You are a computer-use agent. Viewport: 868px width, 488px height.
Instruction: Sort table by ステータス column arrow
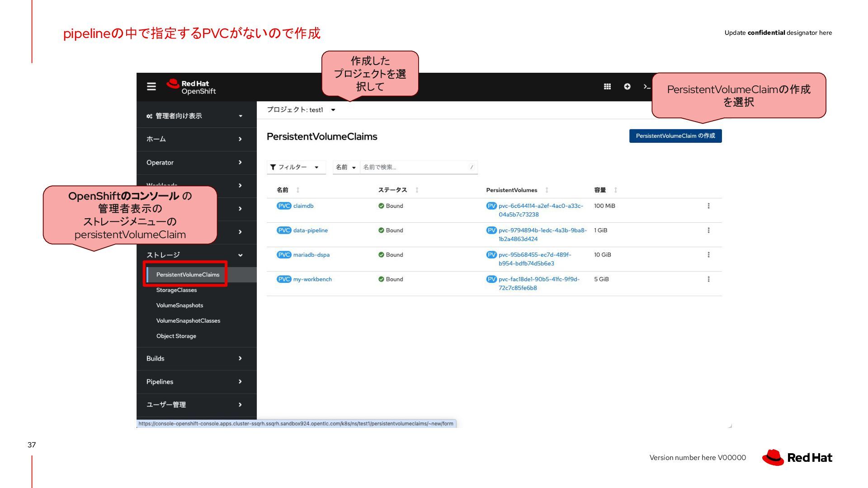[x=417, y=190]
